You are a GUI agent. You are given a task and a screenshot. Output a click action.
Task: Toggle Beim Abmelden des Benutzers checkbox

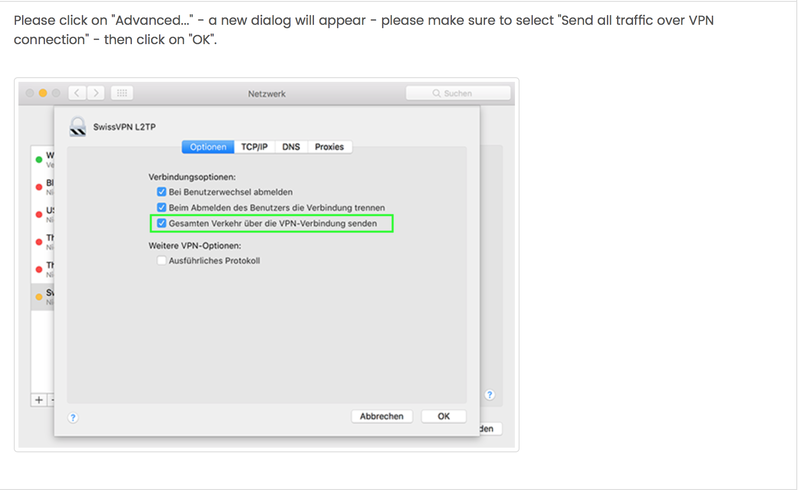[162, 207]
